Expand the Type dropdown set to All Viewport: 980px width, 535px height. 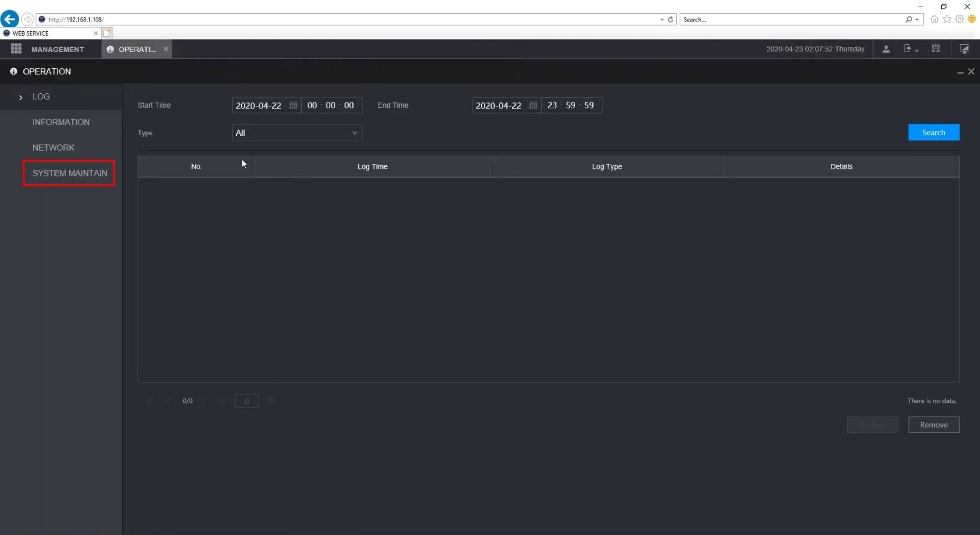[x=297, y=133]
